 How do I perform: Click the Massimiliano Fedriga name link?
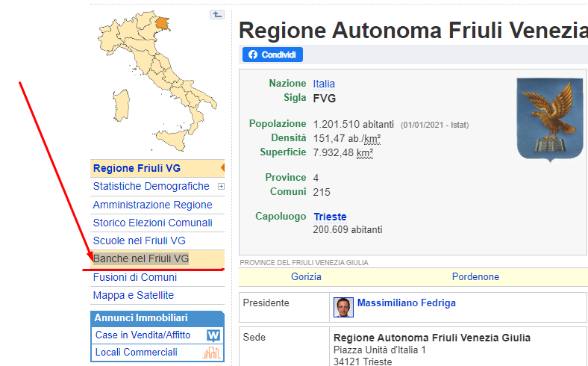pyautogui.click(x=406, y=303)
